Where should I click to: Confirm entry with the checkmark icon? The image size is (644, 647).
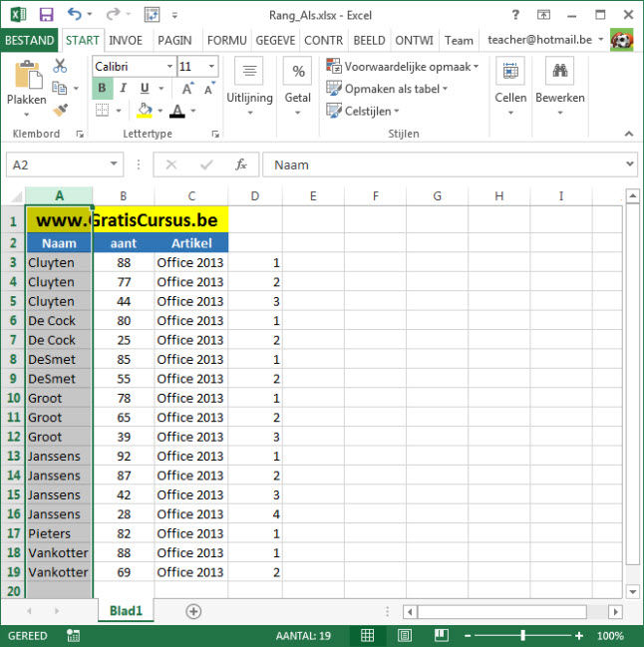(x=206, y=164)
